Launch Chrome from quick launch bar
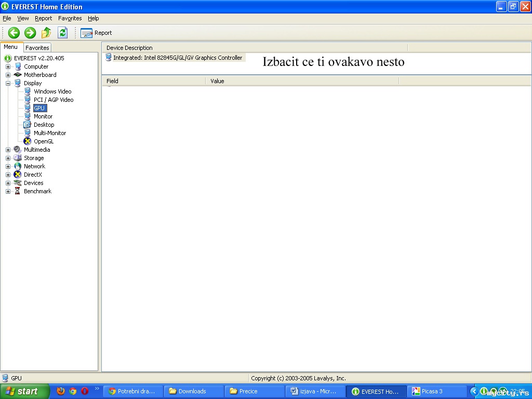This screenshot has width=532, height=399. [x=73, y=391]
